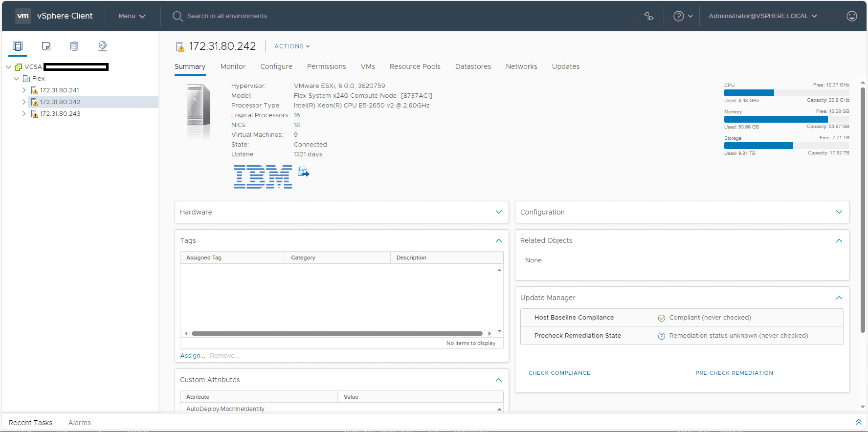Open the ACTIONS dropdown
The image size is (868, 432).
[x=292, y=46]
